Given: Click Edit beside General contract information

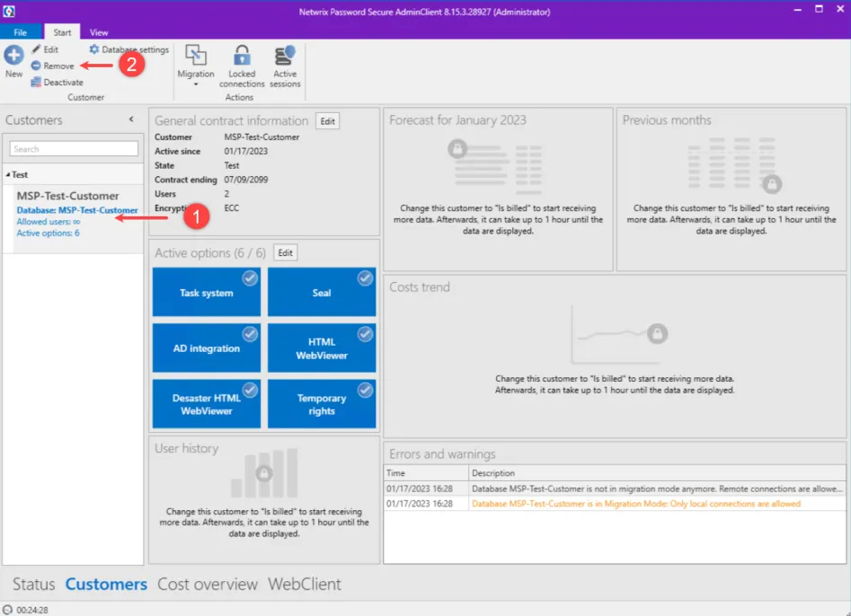Looking at the screenshot, I should point(327,121).
